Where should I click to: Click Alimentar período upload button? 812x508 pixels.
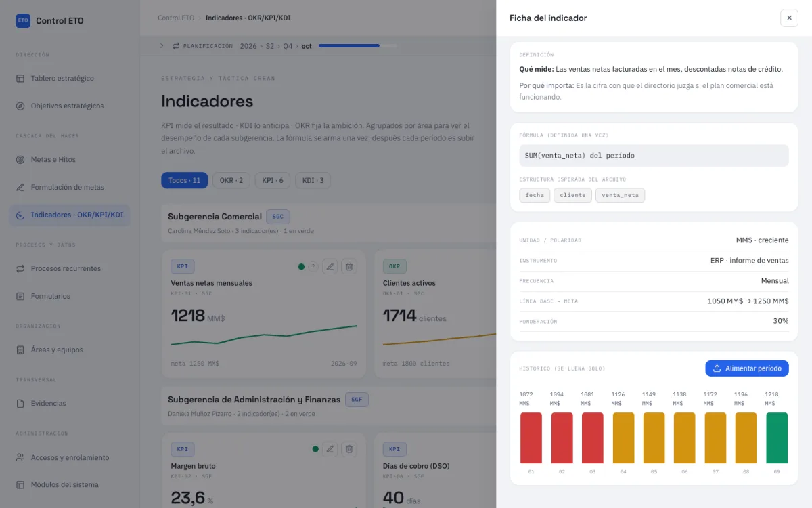point(747,368)
